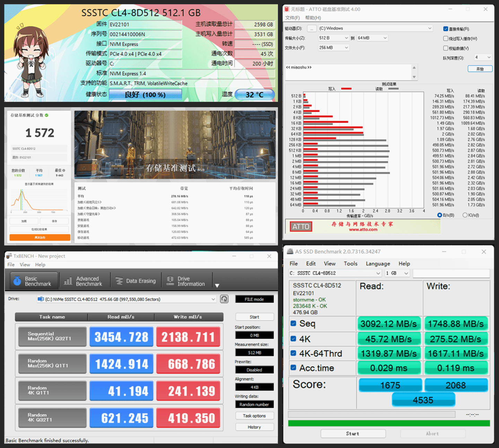Screen dimensions: 499x448
Task: Open Advanced Benchmark tab in TxBENCH
Action: click(x=83, y=281)
